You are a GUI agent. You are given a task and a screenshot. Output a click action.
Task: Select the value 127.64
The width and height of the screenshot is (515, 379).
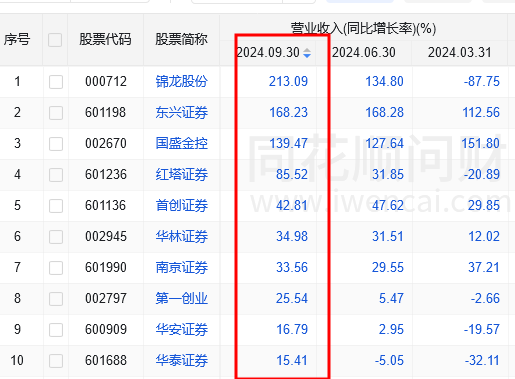384,143
